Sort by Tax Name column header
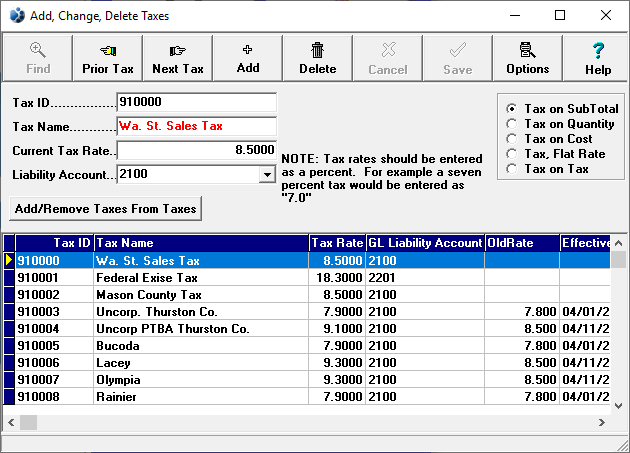The height and width of the screenshot is (453, 630). (200, 243)
